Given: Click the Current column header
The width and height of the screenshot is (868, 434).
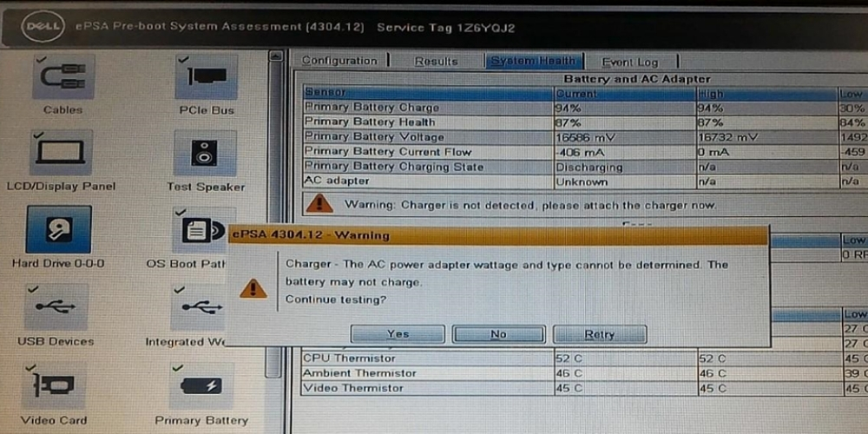Looking at the screenshot, I should pos(625,93).
